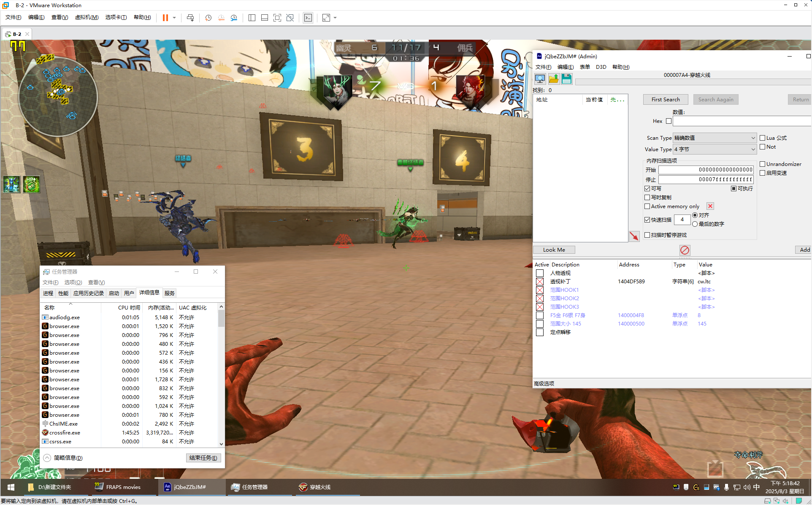Toggle the 范围HOOK1 active box
This screenshot has width=812, height=505.
[x=540, y=290]
